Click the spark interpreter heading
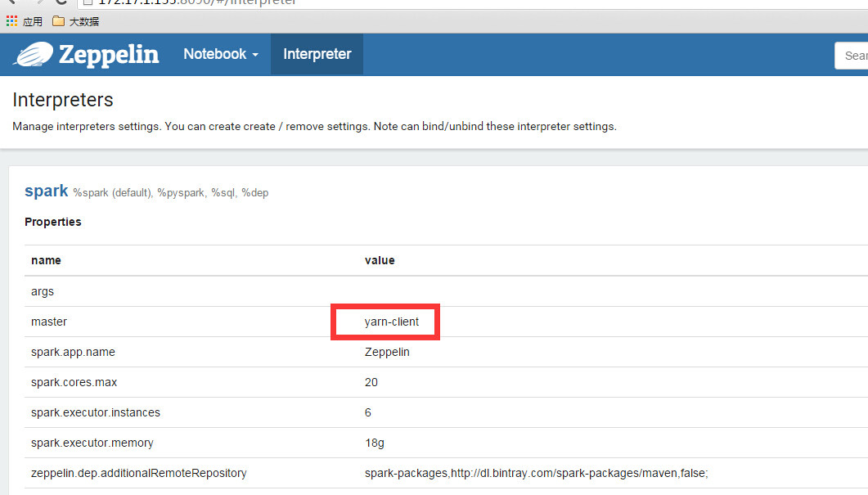This screenshot has width=868, height=495. tap(46, 191)
